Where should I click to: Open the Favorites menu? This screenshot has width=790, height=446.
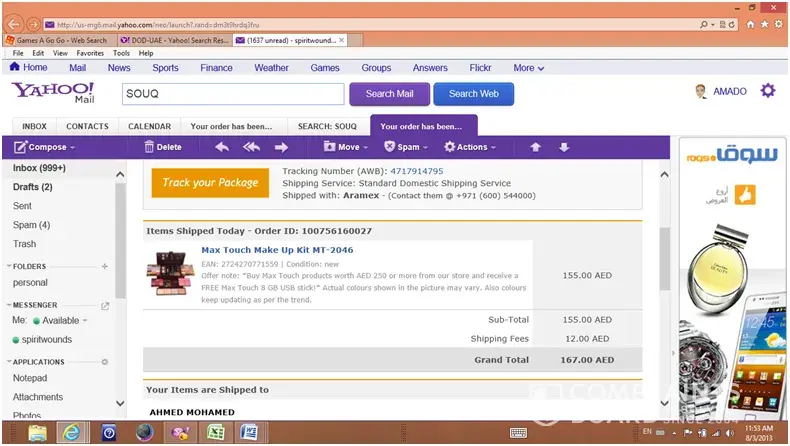[x=90, y=53]
